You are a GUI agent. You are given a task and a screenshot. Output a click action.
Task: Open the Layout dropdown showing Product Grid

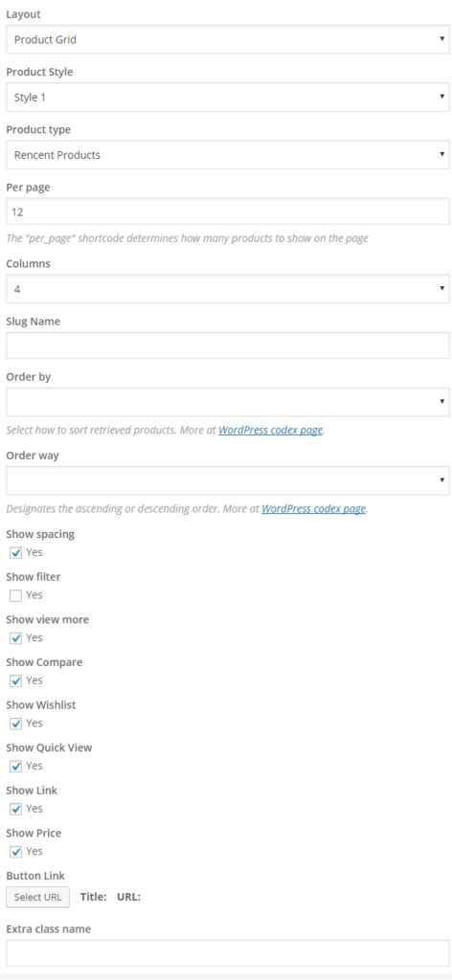pos(228,39)
